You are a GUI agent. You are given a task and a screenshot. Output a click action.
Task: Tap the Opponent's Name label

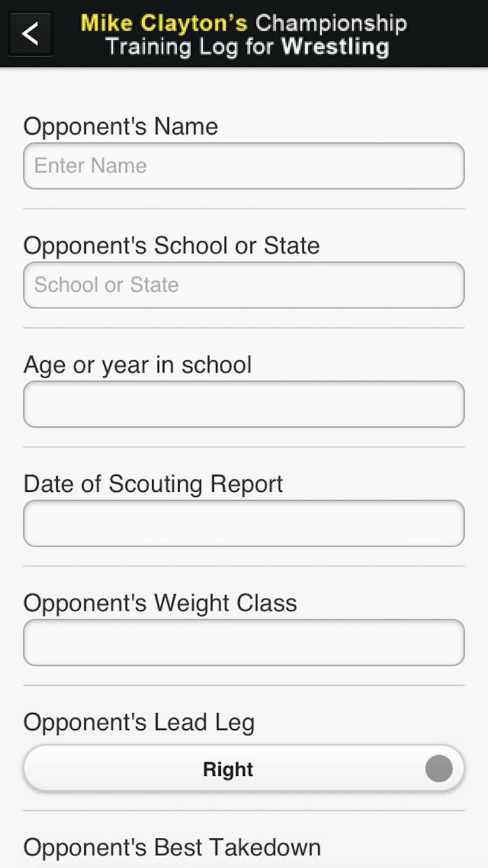coord(121,126)
